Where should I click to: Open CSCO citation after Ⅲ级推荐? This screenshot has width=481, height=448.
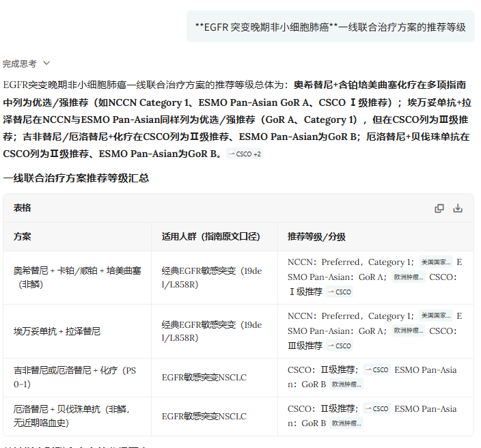pos(340,346)
